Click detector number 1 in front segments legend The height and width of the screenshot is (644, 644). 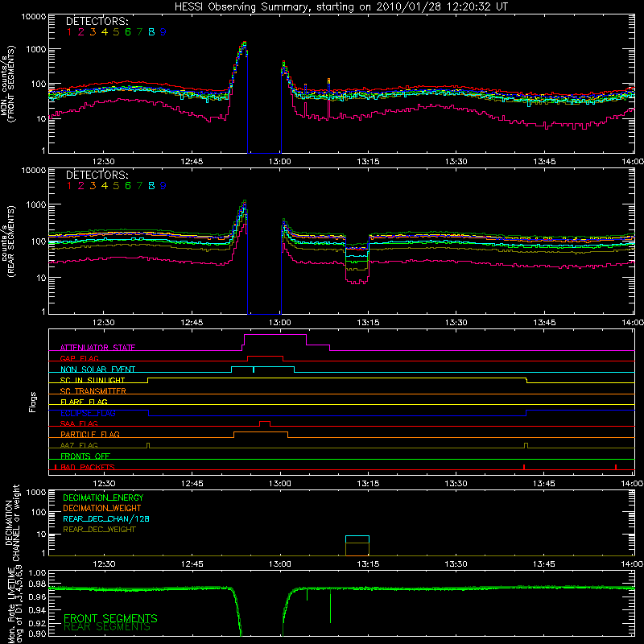69,32
